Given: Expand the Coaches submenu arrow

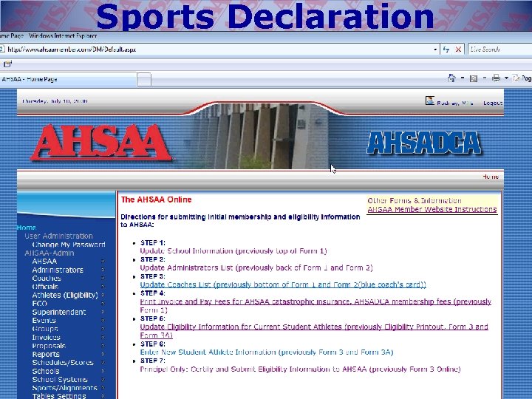Looking at the screenshot, I should (x=103, y=279).
